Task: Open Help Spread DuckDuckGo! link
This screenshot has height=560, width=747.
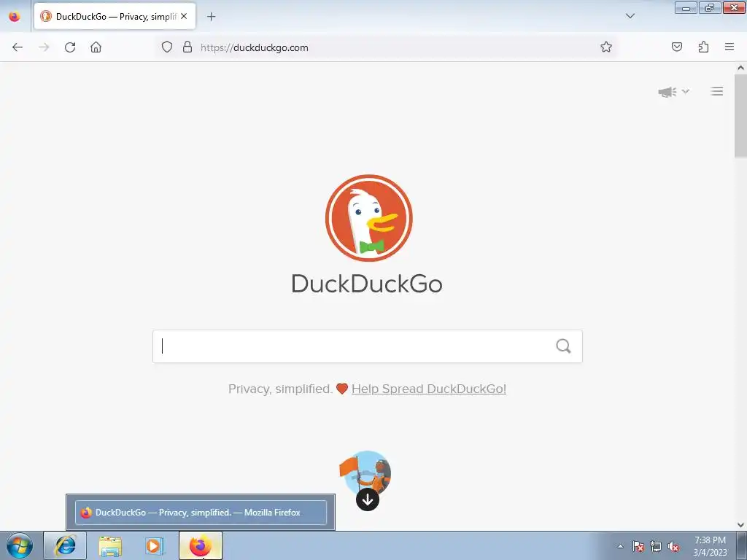Action: point(429,389)
